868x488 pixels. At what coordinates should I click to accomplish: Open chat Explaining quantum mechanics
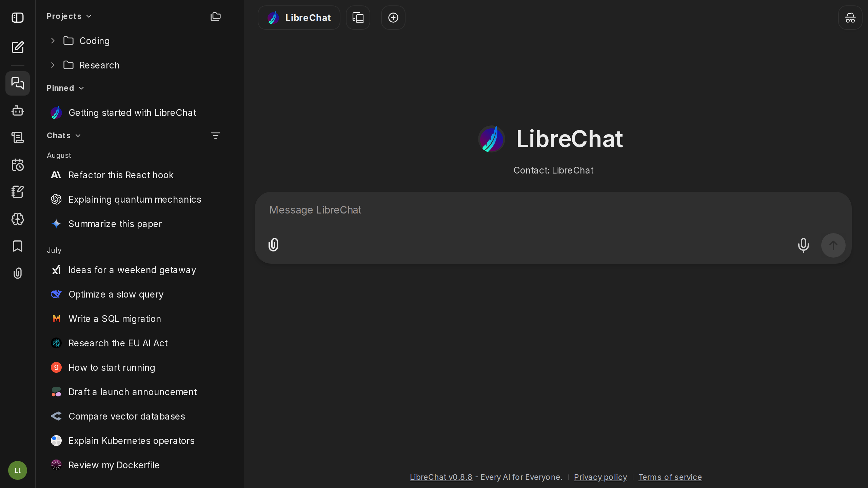(x=136, y=199)
